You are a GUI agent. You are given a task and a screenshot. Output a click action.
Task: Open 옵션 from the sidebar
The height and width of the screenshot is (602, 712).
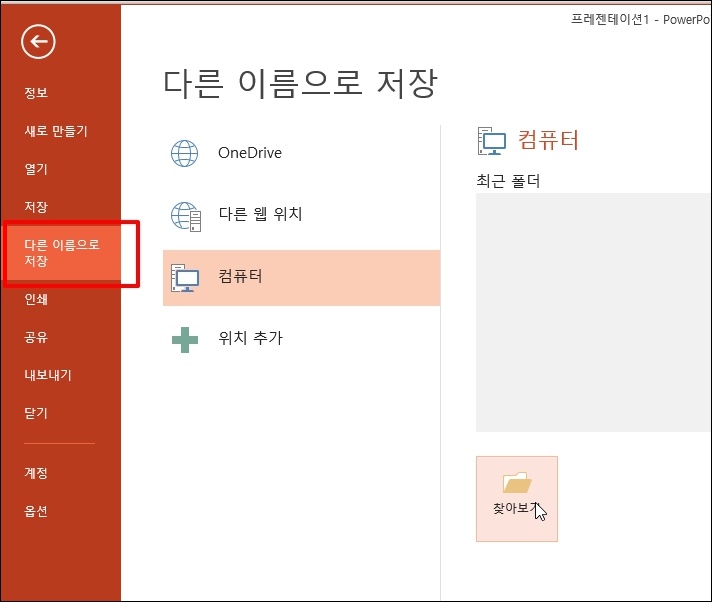tap(36, 511)
